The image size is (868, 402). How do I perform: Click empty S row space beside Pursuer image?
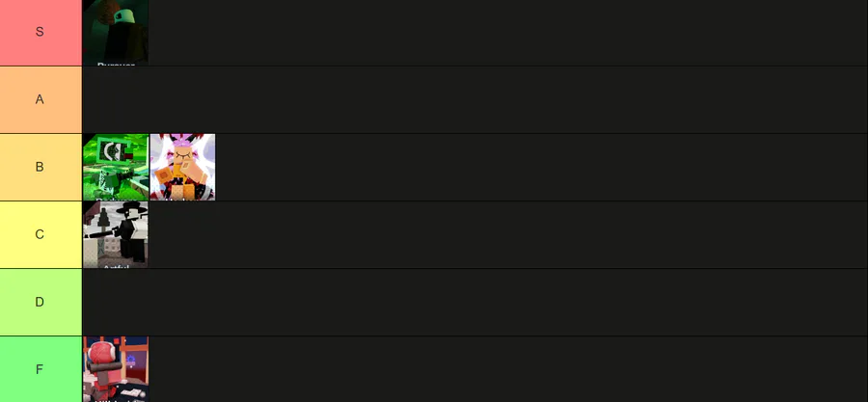(507, 32)
